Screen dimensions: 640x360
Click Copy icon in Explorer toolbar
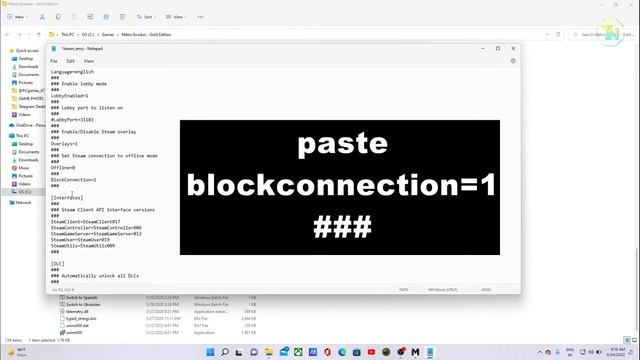58,17
